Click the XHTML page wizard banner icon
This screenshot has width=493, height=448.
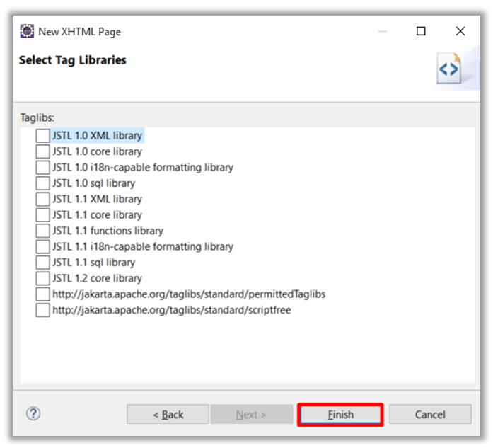pos(448,69)
